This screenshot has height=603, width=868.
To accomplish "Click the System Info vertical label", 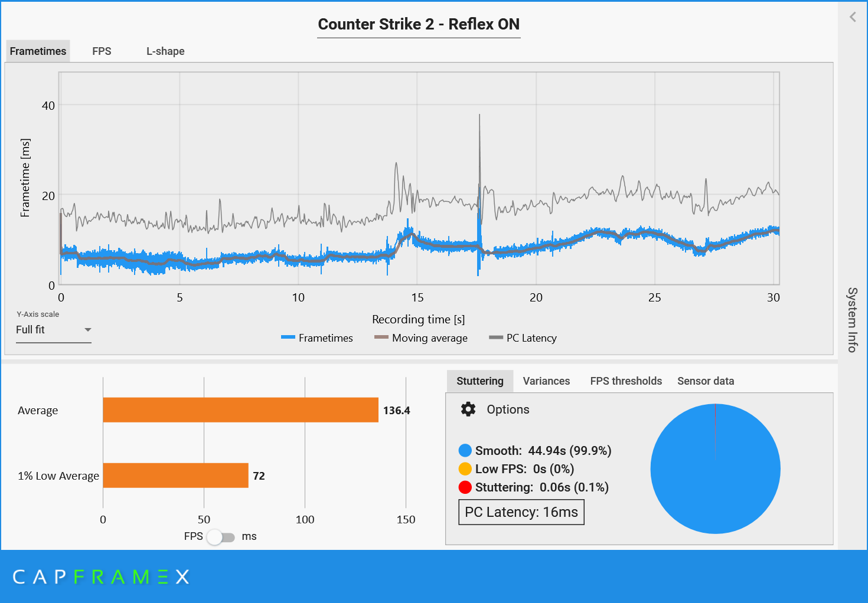I will (852, 320).
